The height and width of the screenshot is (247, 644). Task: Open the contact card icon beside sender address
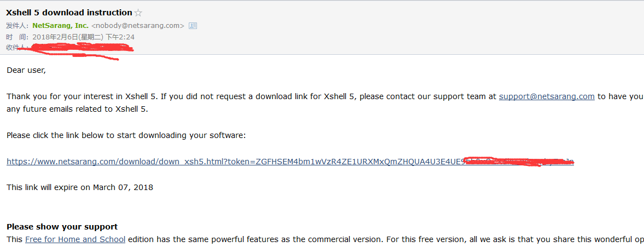[193, 26]
